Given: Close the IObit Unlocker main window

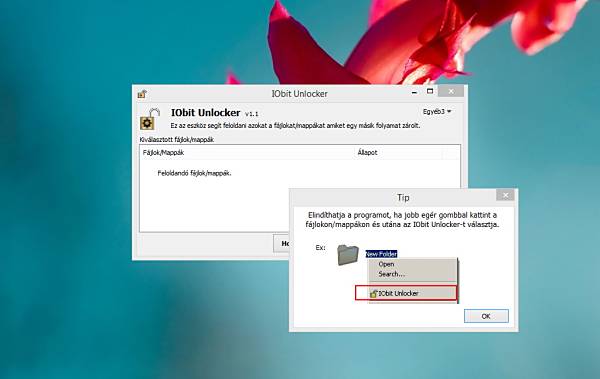Looking at the screenshot, I should [x=451, y=91].
